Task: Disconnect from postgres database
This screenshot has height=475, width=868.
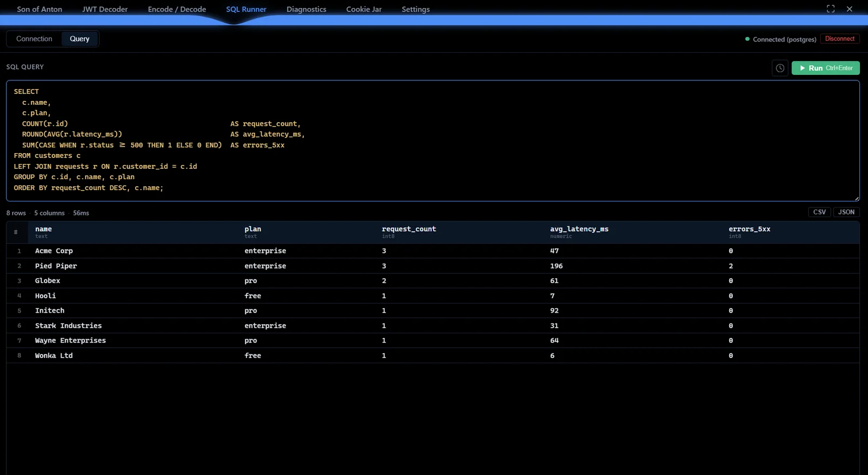Action: 839,39
